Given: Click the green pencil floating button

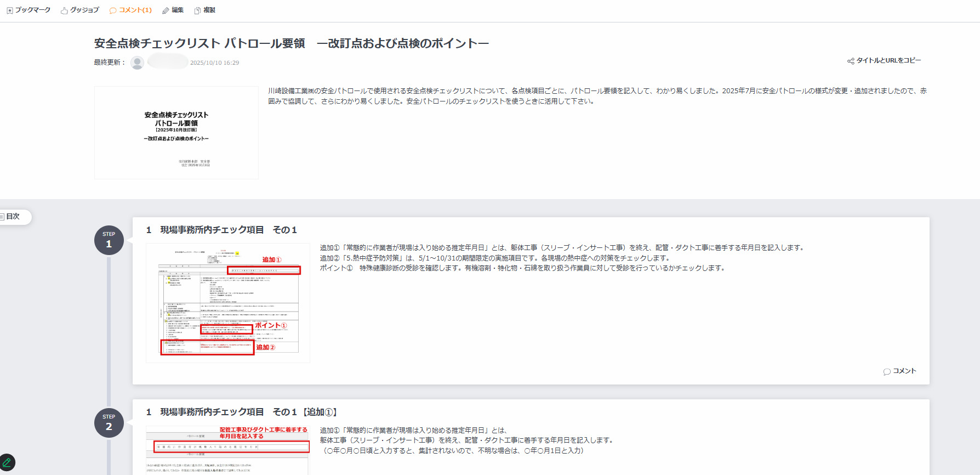Looking at the screenshot, I should (x=7, y=462).
